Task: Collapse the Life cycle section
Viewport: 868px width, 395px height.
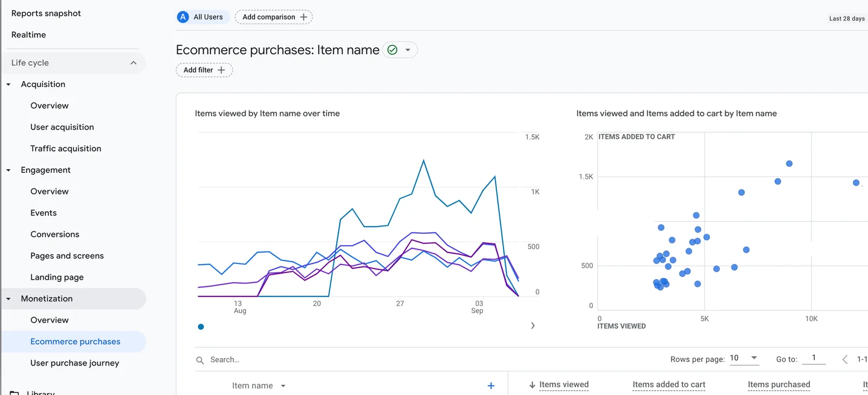Action: coord(133,63)
